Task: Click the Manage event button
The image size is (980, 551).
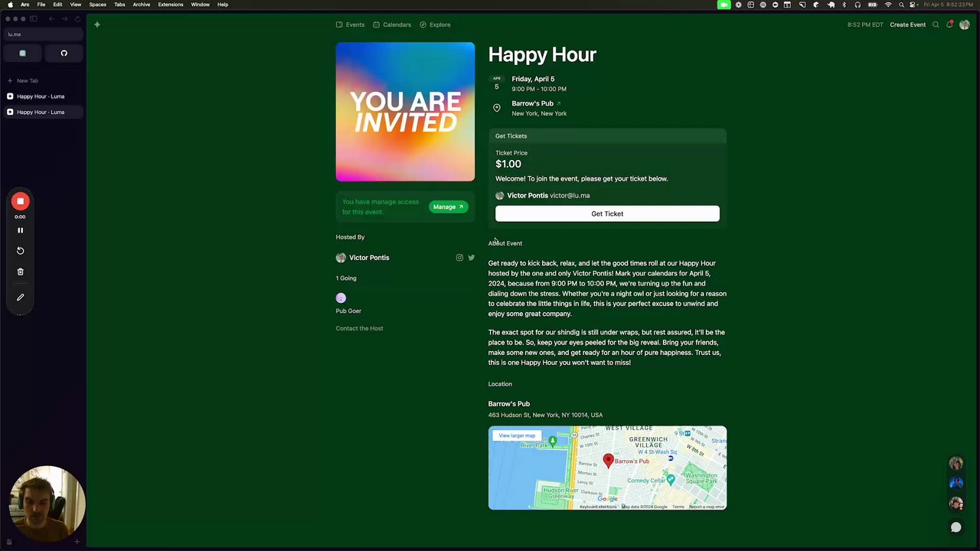Action: 448,207
